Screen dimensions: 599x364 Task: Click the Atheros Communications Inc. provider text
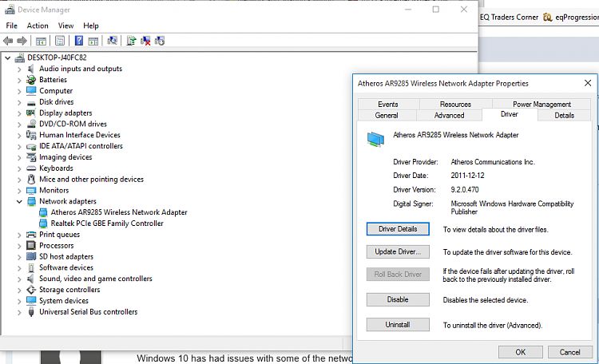click(493, 162)
